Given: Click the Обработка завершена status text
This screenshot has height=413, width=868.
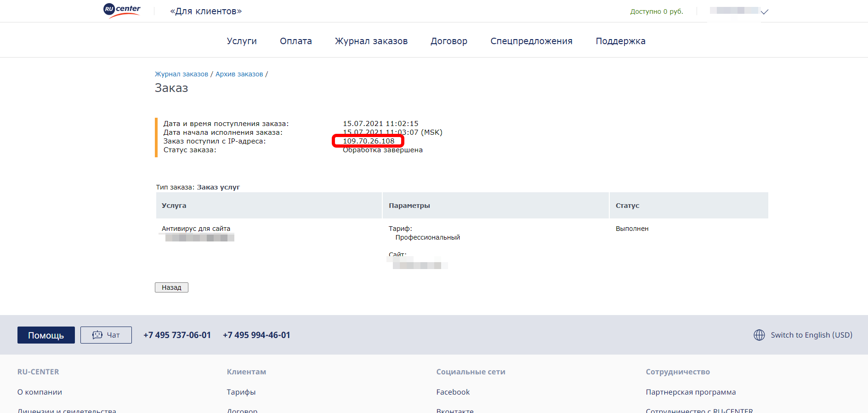Looking at the screenshot, I should pos(383,150).
